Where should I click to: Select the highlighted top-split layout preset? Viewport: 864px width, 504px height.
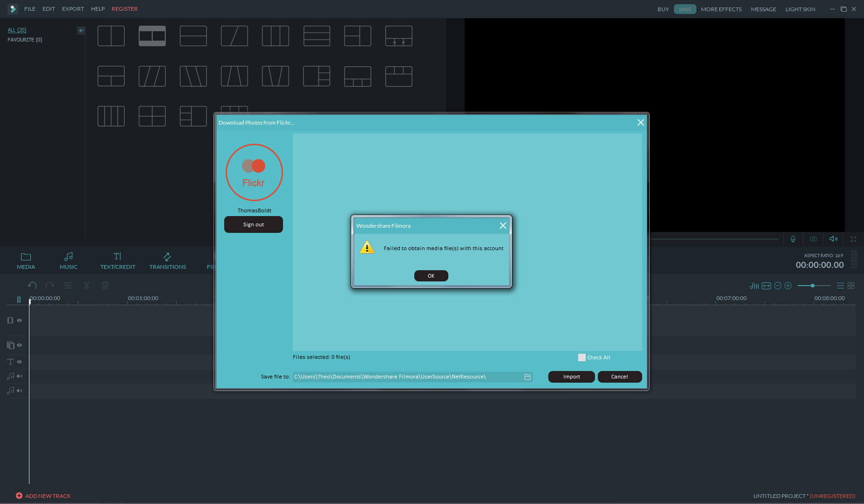click(152, 36)
